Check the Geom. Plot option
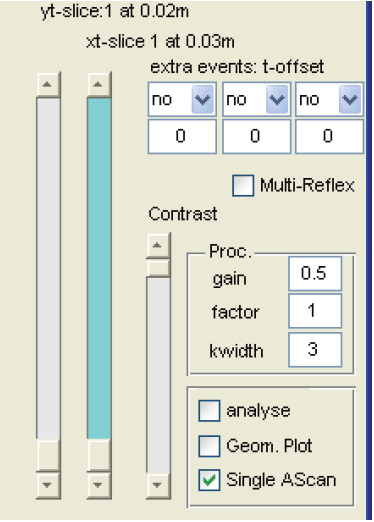Image resolution: width=374 pixels, height=522 pixels. coord(209,446)
